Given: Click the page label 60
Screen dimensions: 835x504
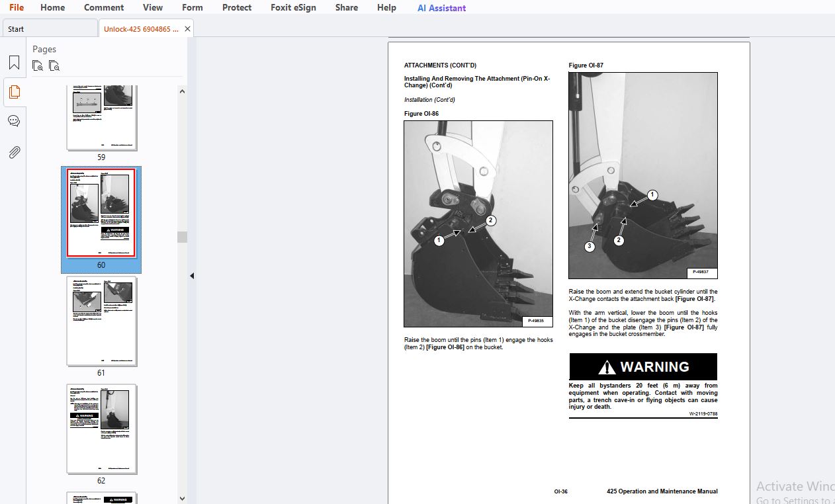Looking at the screenshot, I should pyautogui.click(x=101, y=265).
